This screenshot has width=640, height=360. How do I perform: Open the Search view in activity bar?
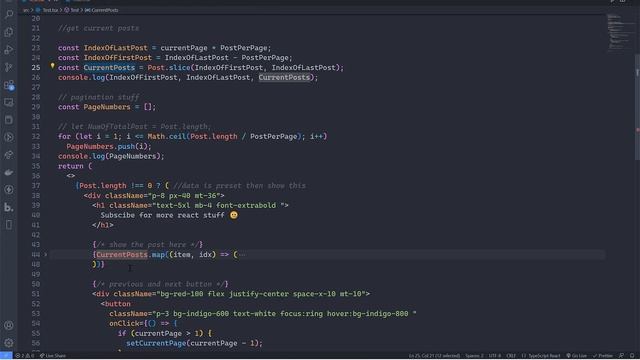pos(9,15)
